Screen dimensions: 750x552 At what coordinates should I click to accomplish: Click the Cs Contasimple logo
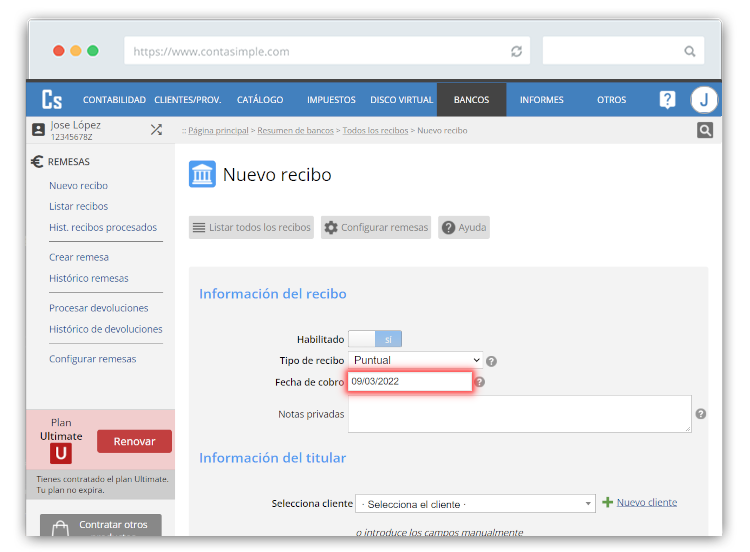point(52,99)
